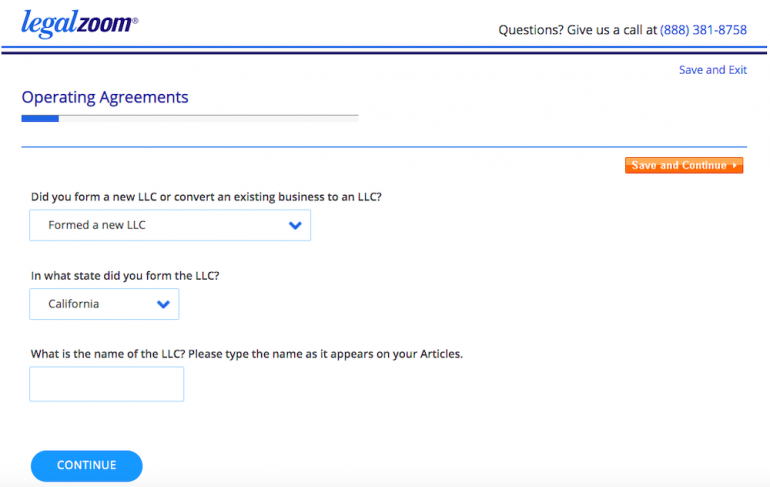
Task: Select the Operating Agreements heading
Action: (105, 98)
